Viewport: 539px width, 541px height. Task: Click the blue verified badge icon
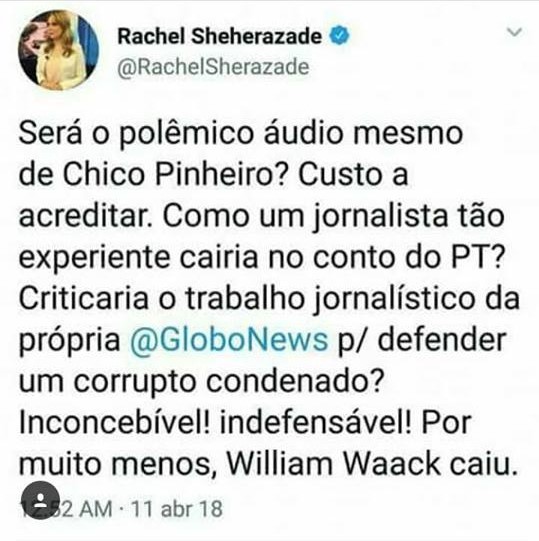[x=340, y=36]
